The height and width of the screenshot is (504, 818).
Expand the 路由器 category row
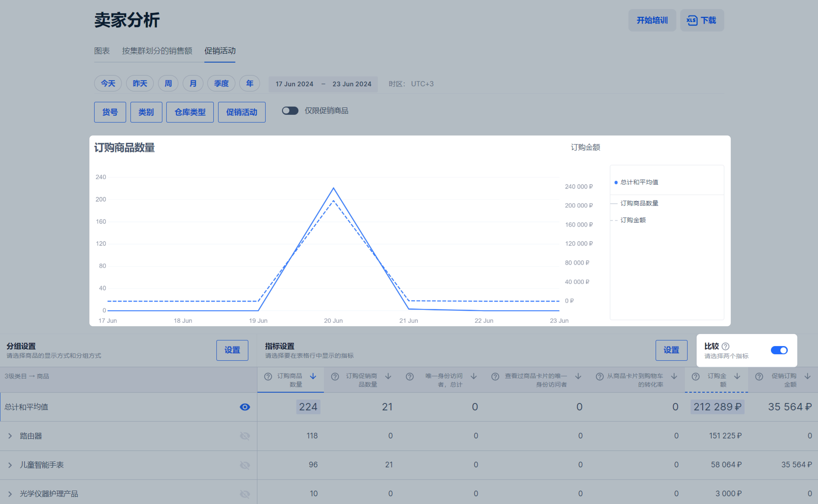click(10, 436)
